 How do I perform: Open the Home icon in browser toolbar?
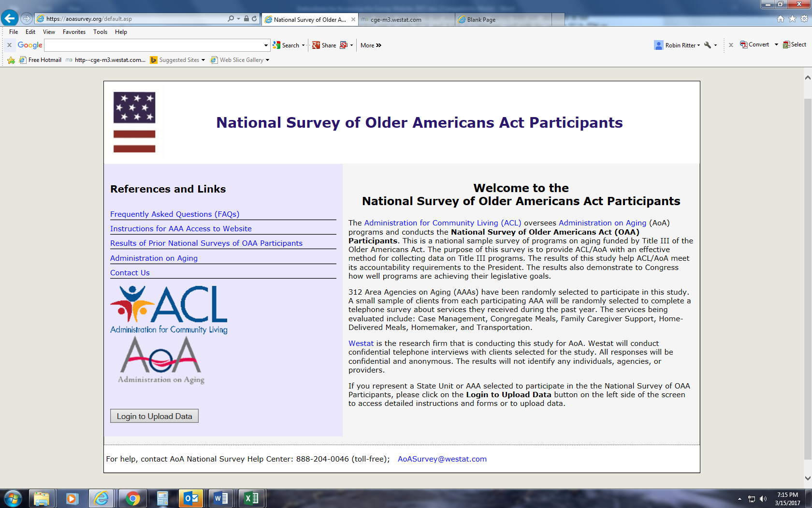pyautogui.click(x=780, y=19)
